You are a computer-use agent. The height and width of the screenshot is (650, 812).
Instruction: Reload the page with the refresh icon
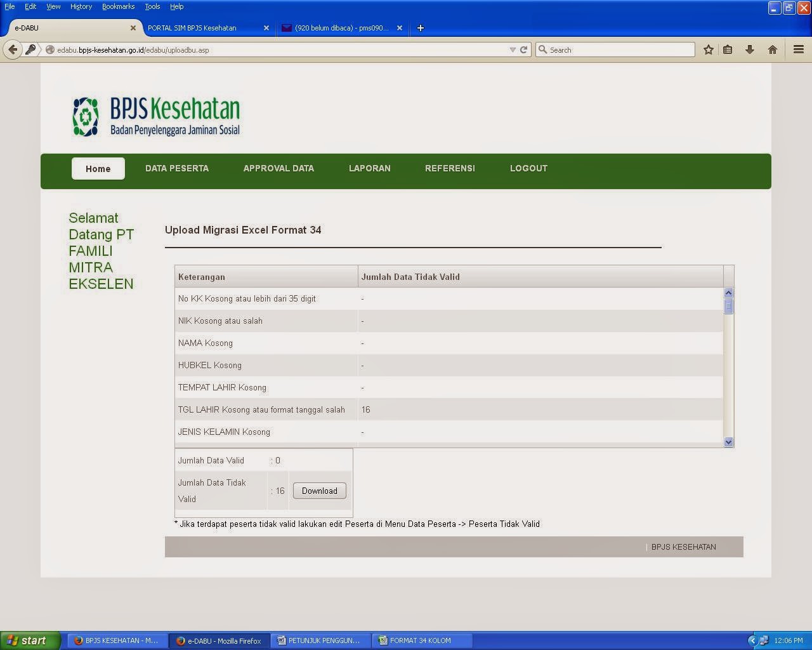(524, 50)
